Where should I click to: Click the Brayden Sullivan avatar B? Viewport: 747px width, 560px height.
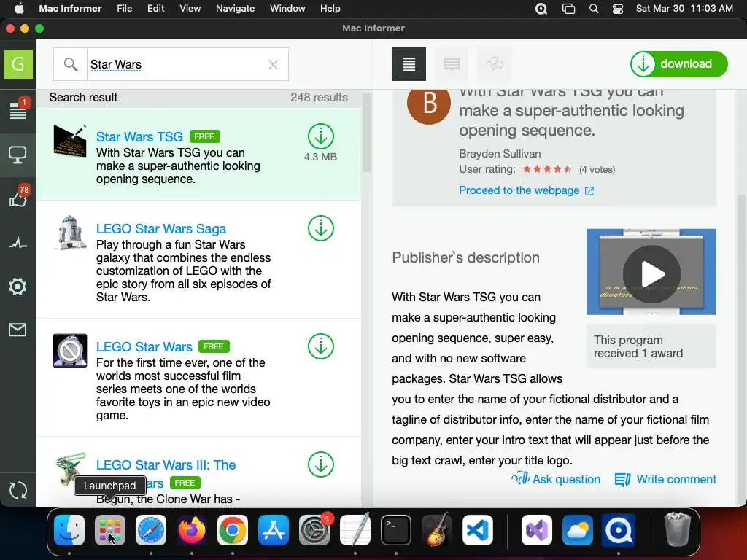(429, 103)
